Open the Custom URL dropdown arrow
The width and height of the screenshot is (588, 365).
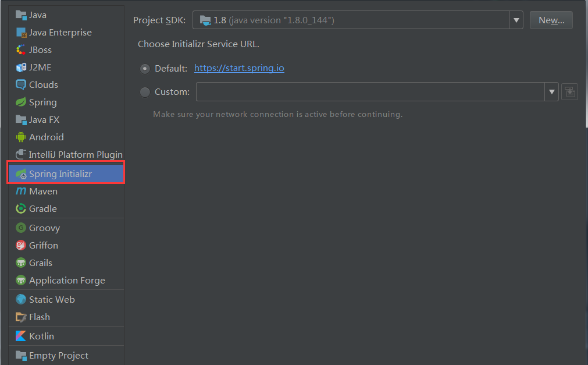click(x=551, y=92)
